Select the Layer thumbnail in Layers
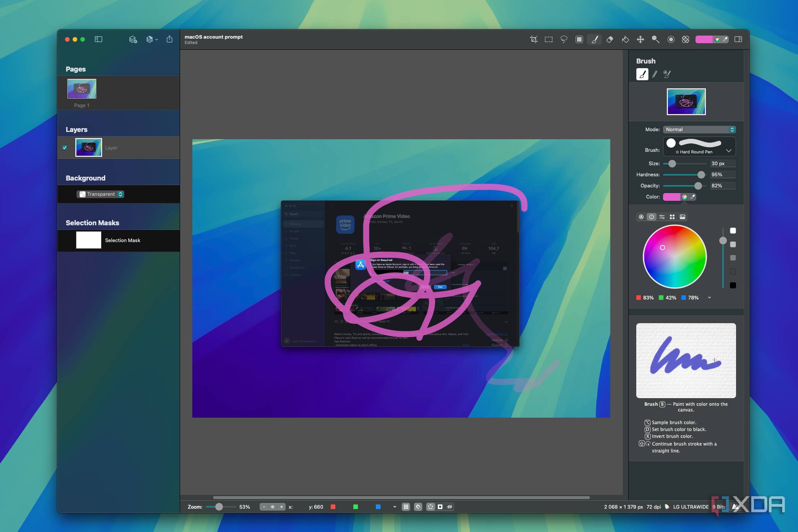798x532 pixels. pos(89,148)
